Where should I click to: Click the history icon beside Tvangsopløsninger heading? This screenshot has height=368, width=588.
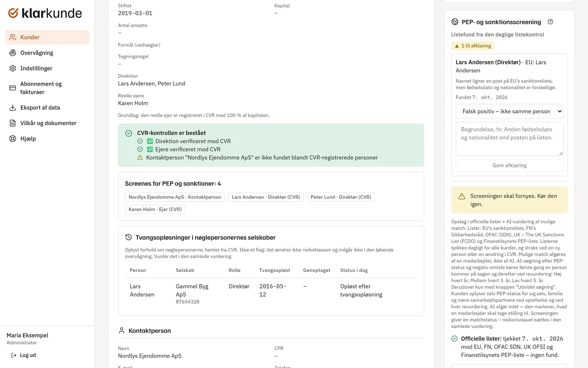129,237
